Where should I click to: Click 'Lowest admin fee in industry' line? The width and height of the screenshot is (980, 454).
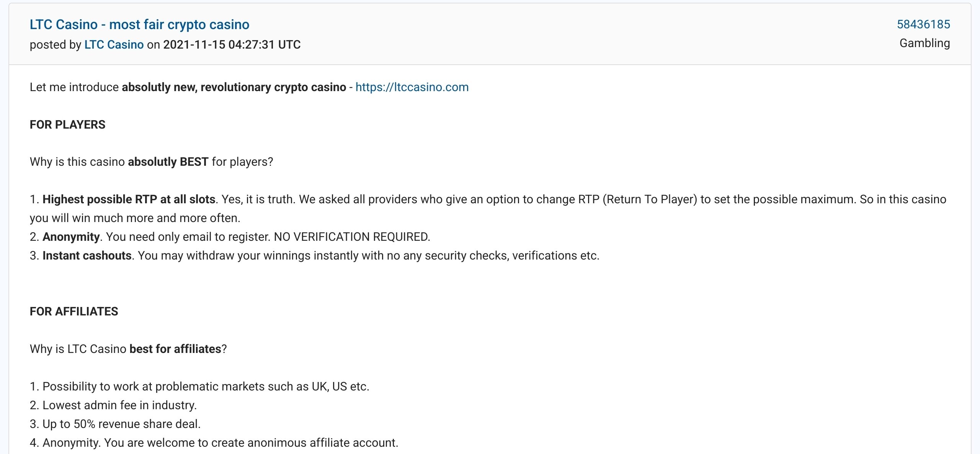(x=113, y=405)
